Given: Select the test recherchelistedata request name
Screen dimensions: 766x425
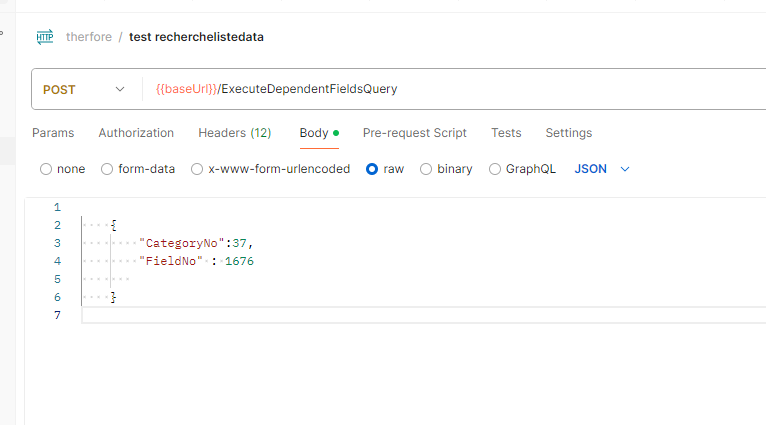Looking at the screenshot, I should point(196,37).
